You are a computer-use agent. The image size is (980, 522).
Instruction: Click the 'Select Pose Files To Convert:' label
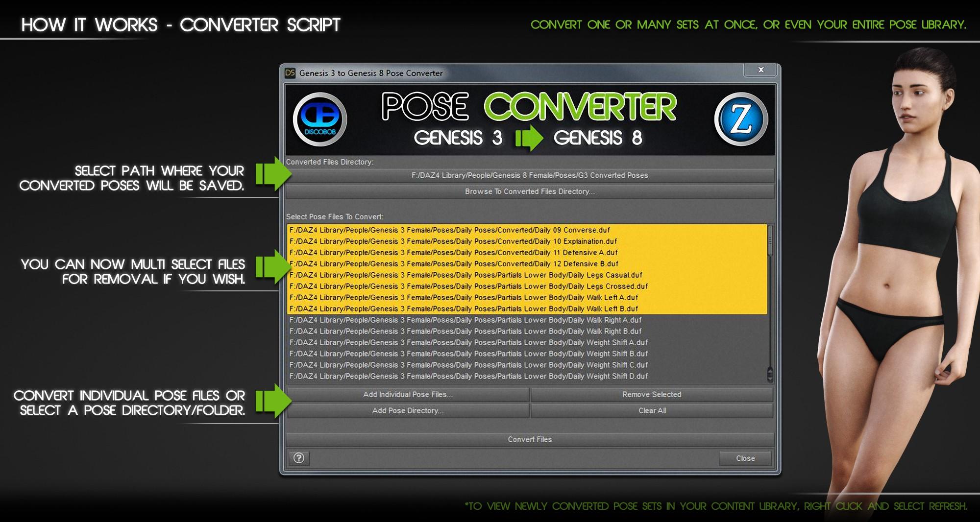click(x=335, y=217)
